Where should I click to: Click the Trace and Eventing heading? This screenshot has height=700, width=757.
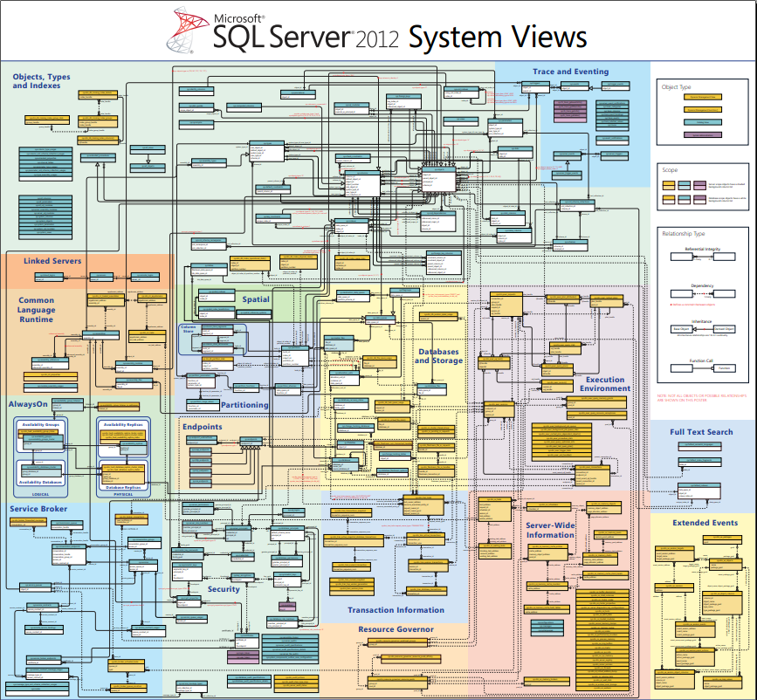[x=570, y=72]
